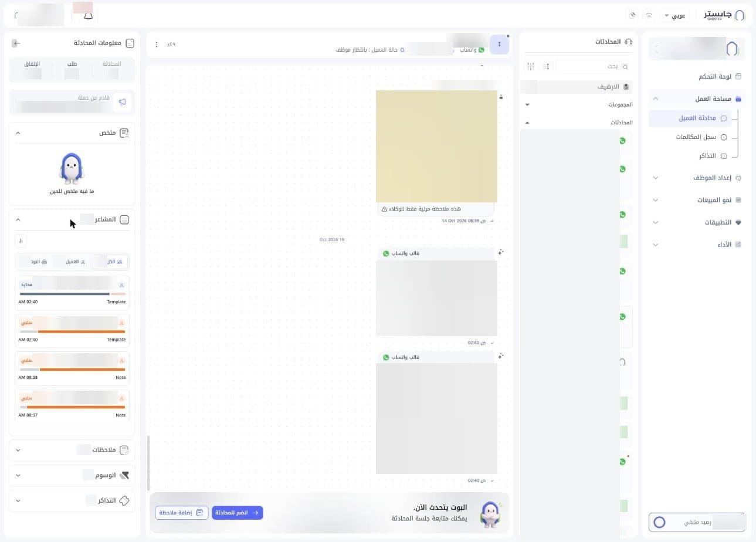The image size is (756, 542).
Task: Sort conversations with the sort icon
Action: 547,66
